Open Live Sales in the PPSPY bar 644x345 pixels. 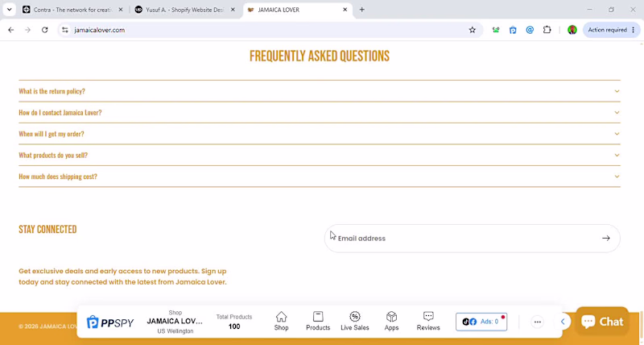tap(355, 321)
